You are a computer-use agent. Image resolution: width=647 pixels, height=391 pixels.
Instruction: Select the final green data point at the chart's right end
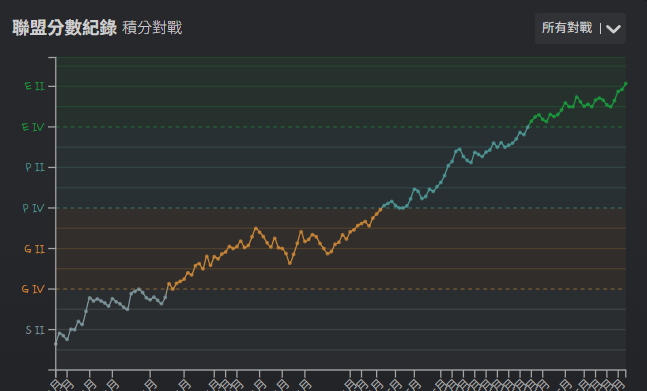[626, 84]
